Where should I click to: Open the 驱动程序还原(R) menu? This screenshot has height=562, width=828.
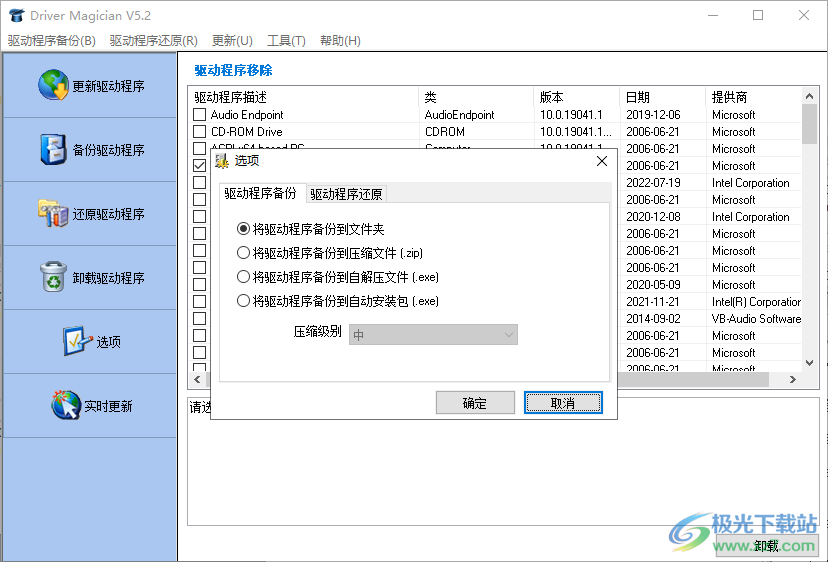[x=154, y=41]
